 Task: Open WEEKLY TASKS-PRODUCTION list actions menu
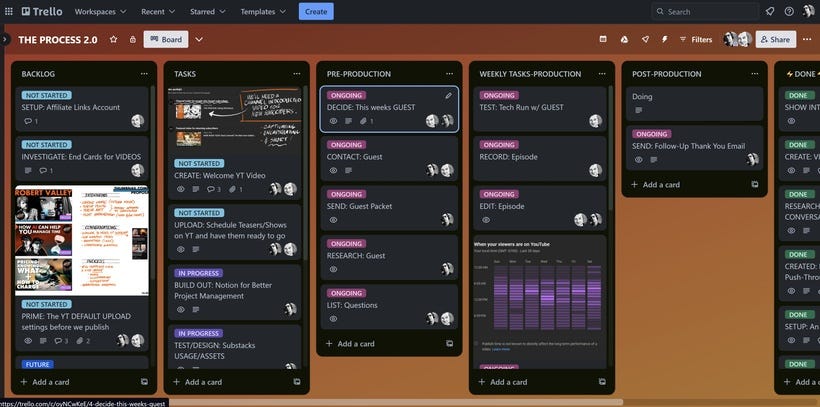coord(602,74)
